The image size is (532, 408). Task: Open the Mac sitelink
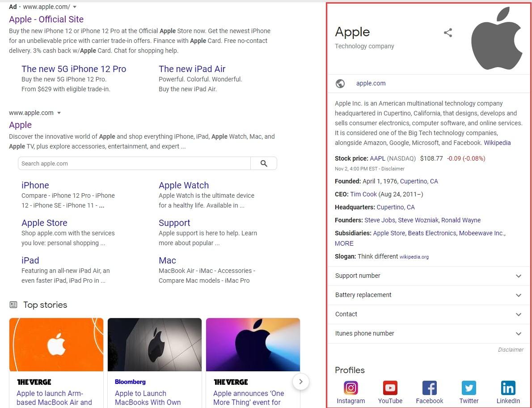coord(167,260)
